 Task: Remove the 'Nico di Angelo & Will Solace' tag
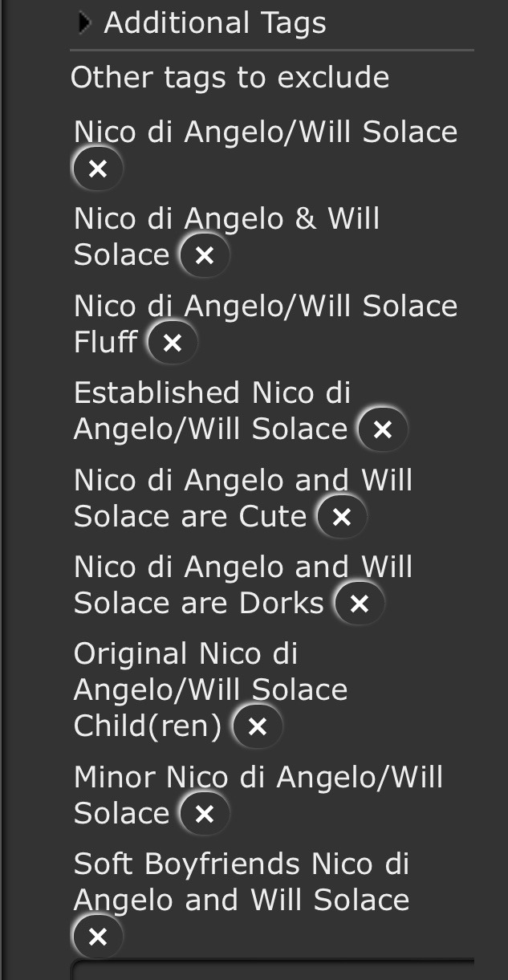tap(205, 255)
